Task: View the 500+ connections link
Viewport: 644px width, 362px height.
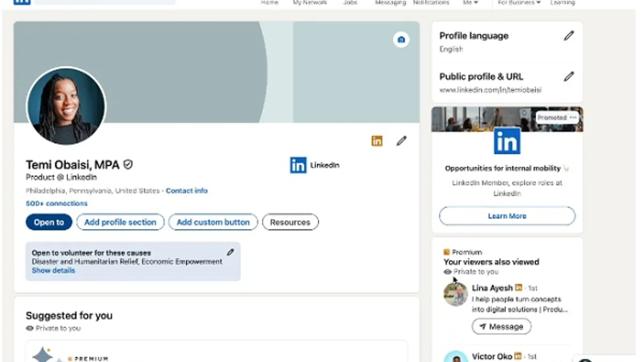Action: (56, 204)
